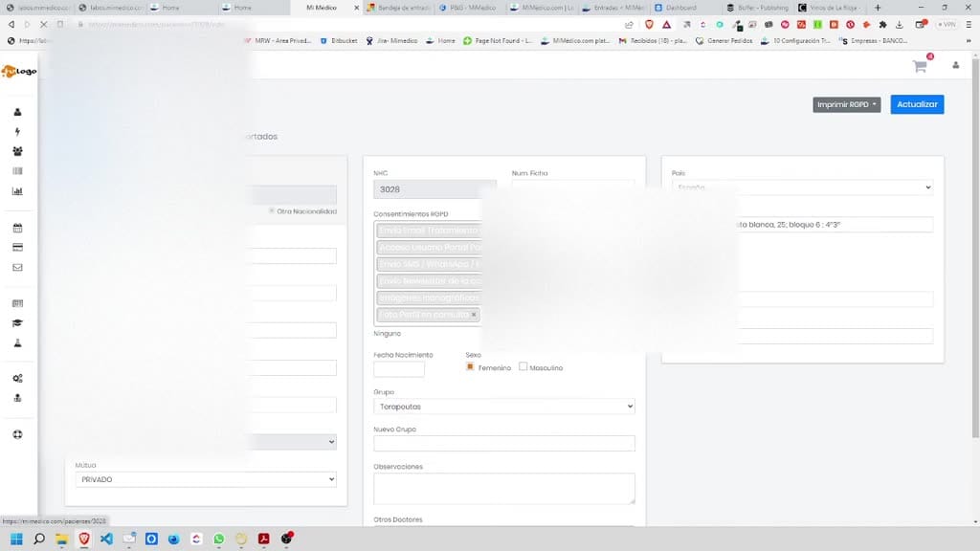Open the life ring help icon
This screenshot has height=551, width=980.
pos(17,435)
